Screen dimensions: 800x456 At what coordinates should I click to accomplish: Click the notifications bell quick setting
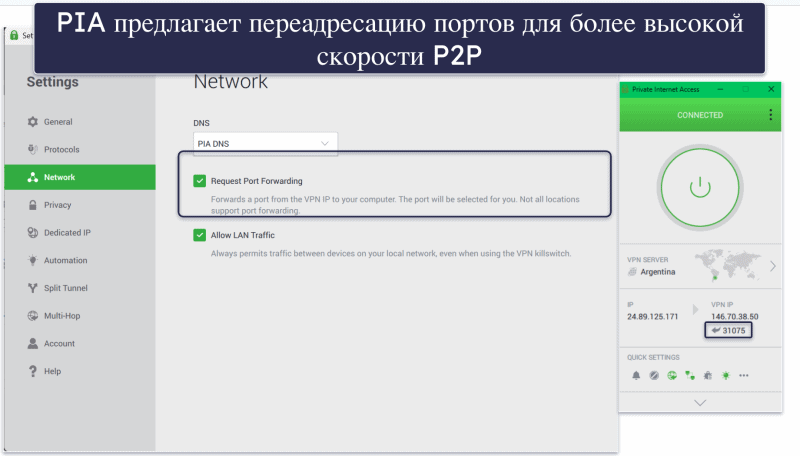click(636, 375)
